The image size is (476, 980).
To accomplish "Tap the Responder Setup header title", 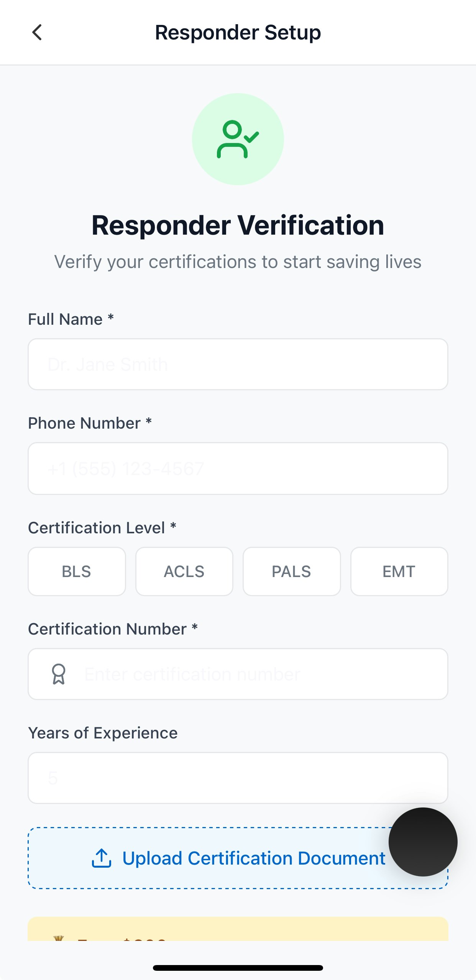I will pyautogui.click(x=238, y=32).
